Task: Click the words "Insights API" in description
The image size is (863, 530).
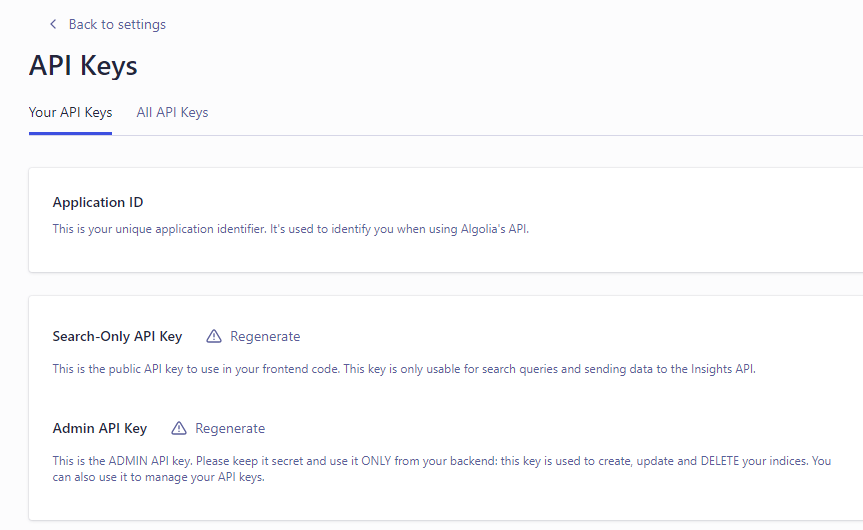Action: (x=722, y=369)
